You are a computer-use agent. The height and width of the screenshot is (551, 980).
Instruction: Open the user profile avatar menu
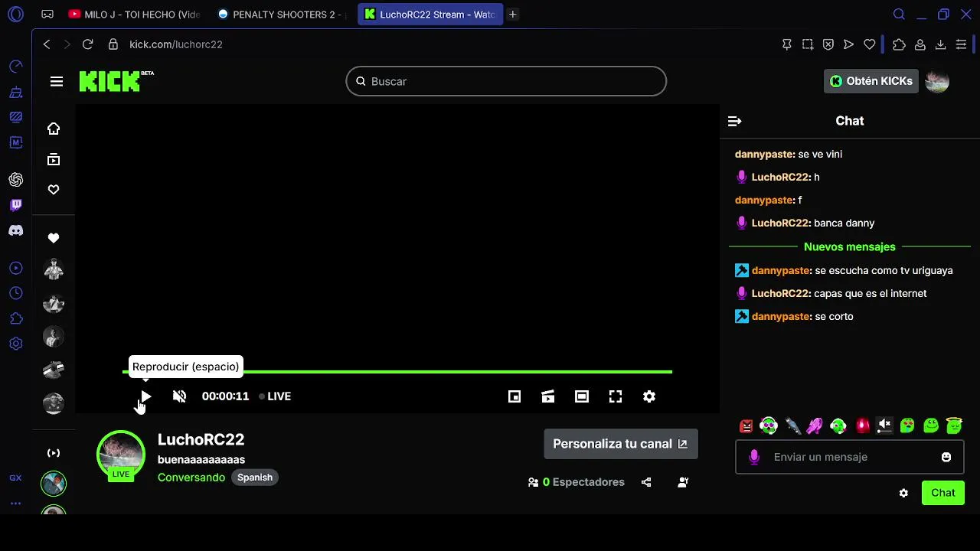[937, 81]
